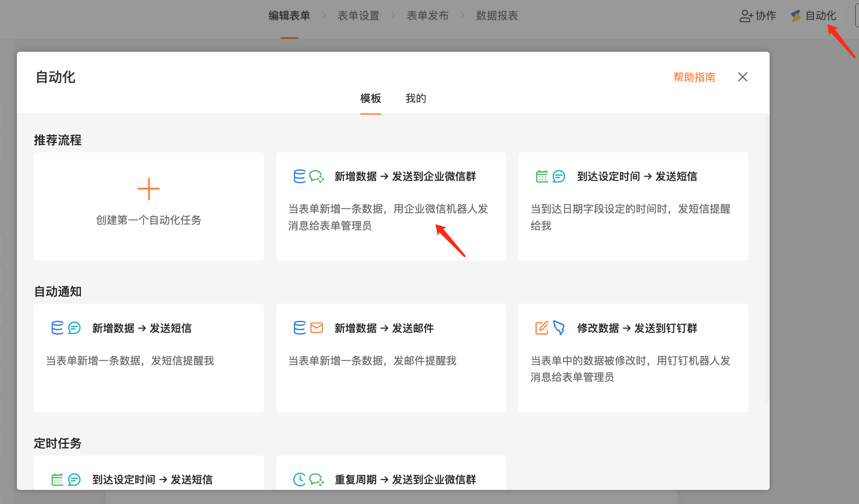Click database icon in 新增数据→发送邮件 card
Image resolution: width=859 pixels, height=504 pixels.
pos(300,328)
